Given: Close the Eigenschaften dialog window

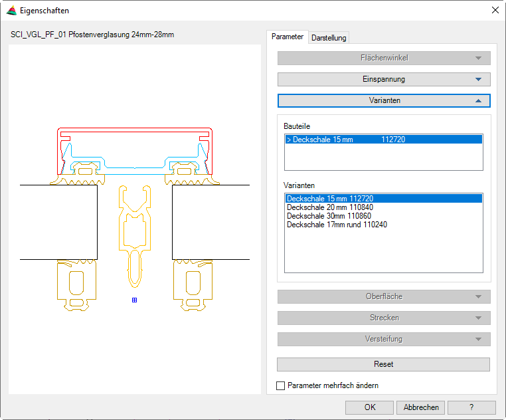Looking at the screenshot, I should [x=495, y=11].
